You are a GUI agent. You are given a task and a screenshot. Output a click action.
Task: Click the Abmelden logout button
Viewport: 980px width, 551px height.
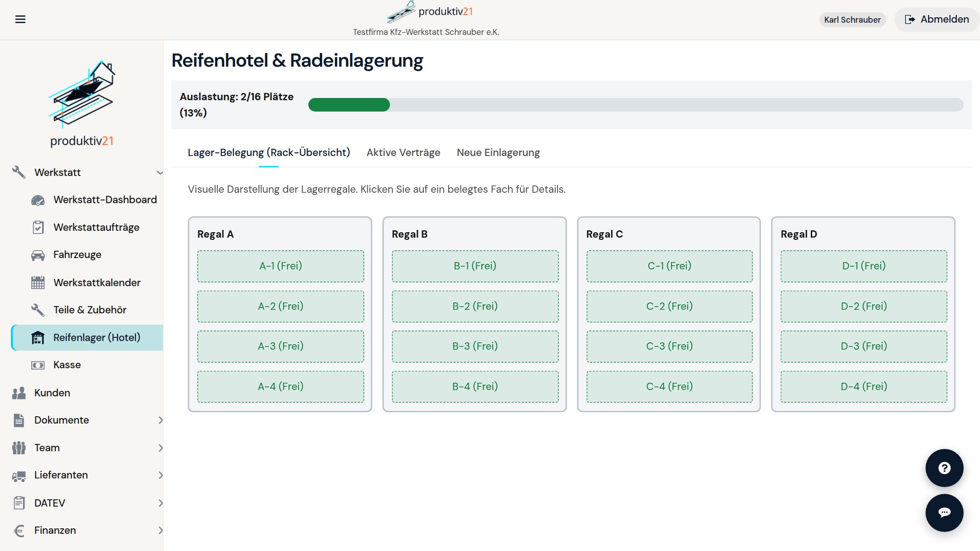(x=936, y=20)
